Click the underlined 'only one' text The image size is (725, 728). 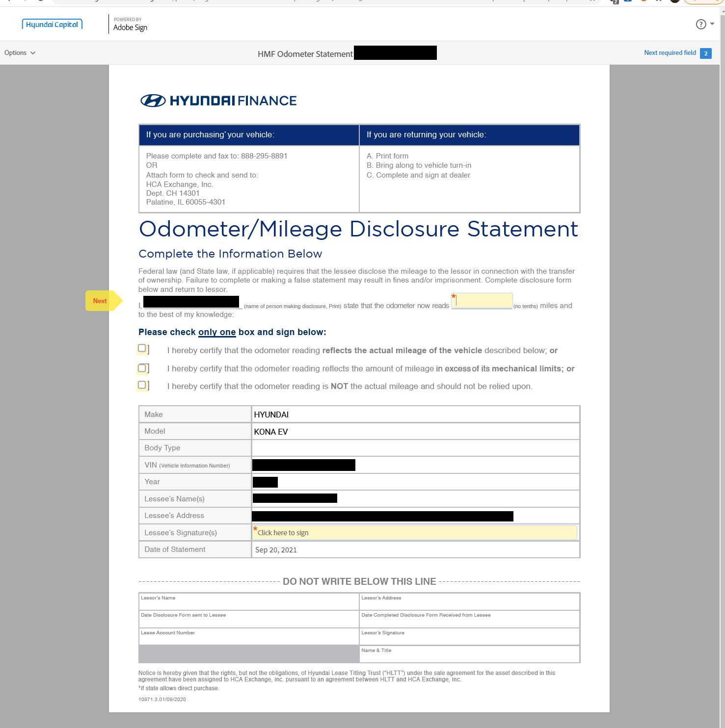pyautogui.click(x=217, y=332)
